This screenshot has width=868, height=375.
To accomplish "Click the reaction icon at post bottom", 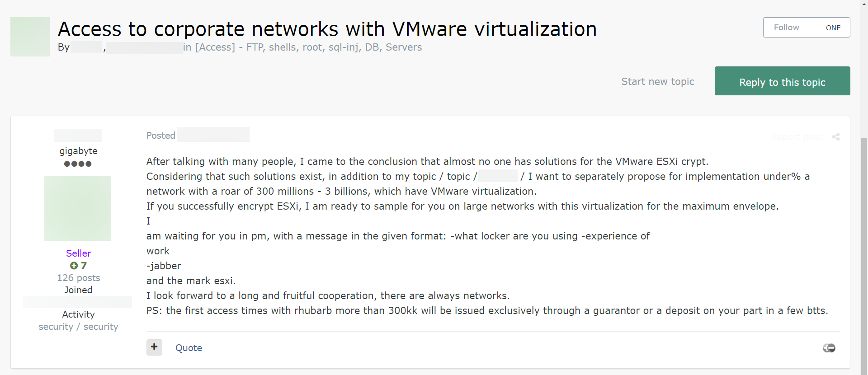I will click(x=829, y=348).
